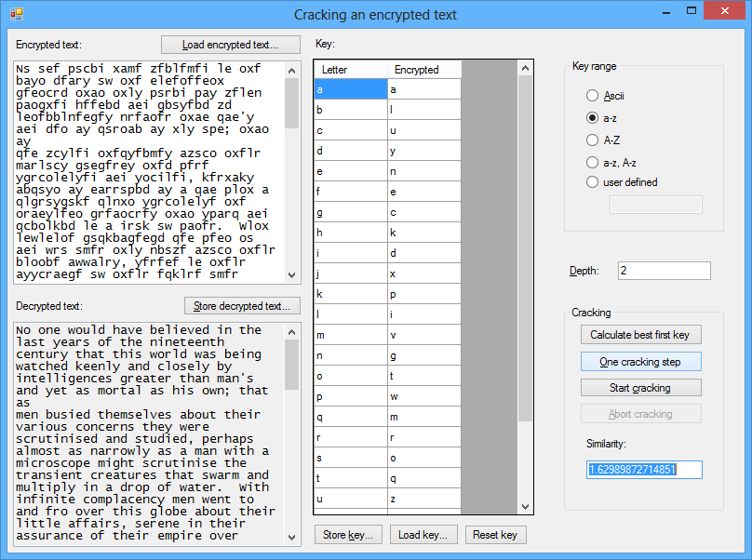This screenshot has width=752, height=560.
Task: Select the A-Z uppercase key range
Action: coord(592,140)
